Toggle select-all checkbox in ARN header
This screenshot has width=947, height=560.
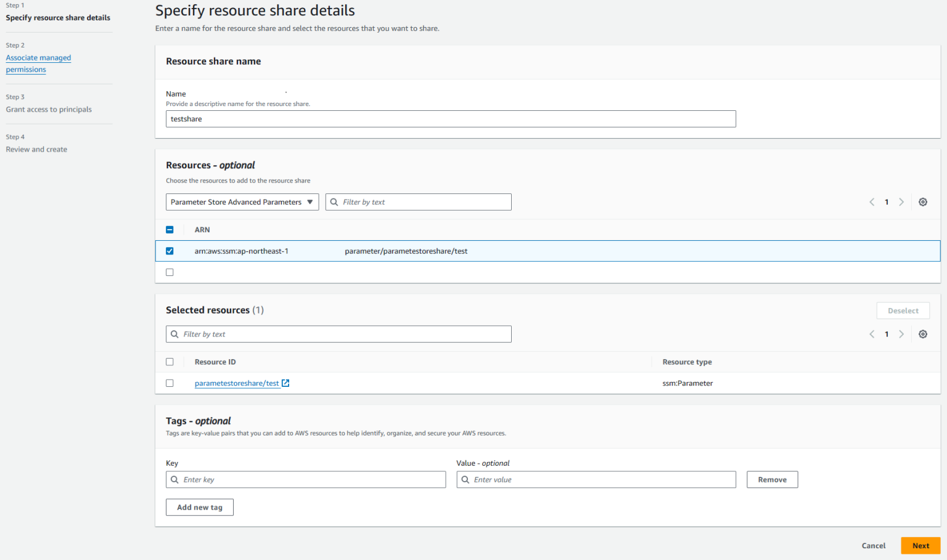click(x=170, y=230)
